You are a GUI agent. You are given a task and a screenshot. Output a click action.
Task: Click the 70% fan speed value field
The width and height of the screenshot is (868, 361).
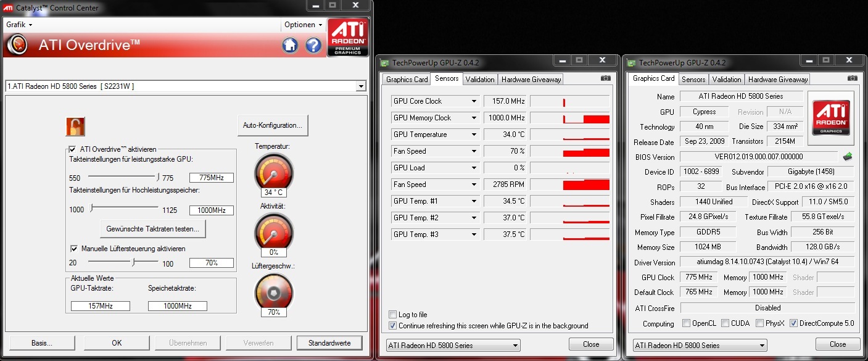(212, 262)
